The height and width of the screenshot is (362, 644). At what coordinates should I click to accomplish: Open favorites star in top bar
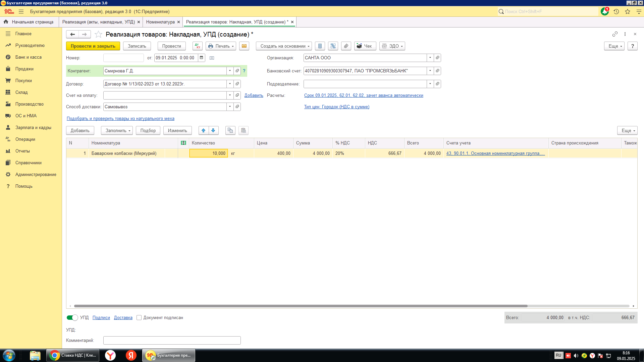[628, 11]
